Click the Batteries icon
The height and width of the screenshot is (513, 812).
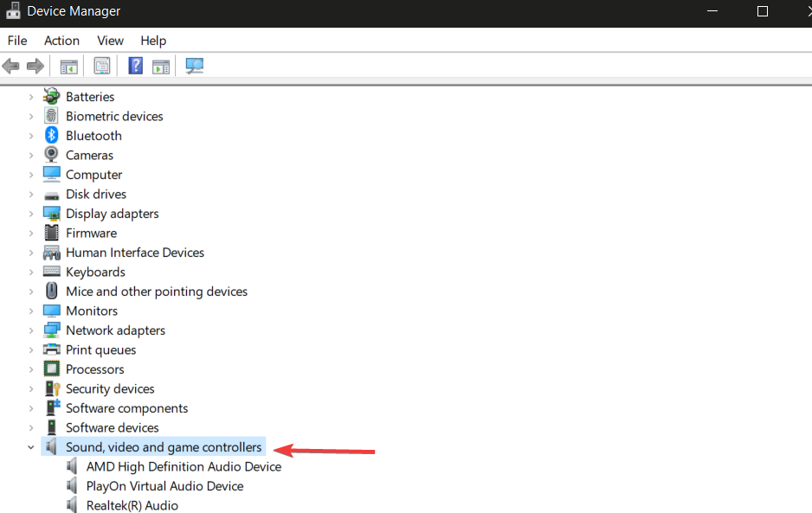[51, 96]
